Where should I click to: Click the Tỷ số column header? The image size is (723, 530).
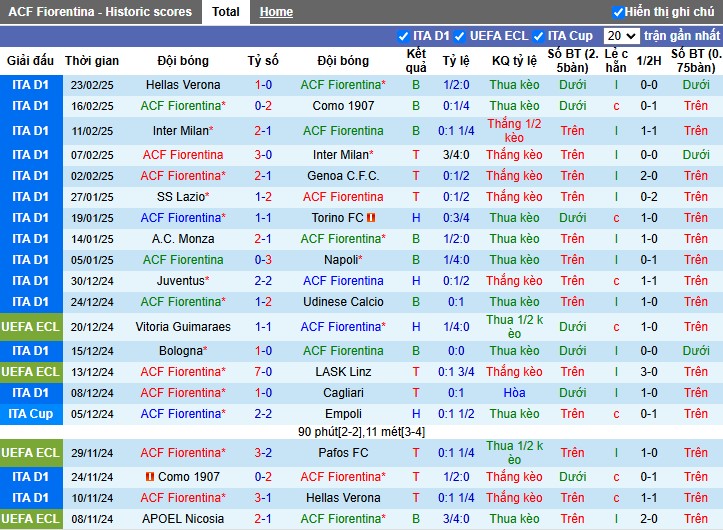click(x=263, y=60)
